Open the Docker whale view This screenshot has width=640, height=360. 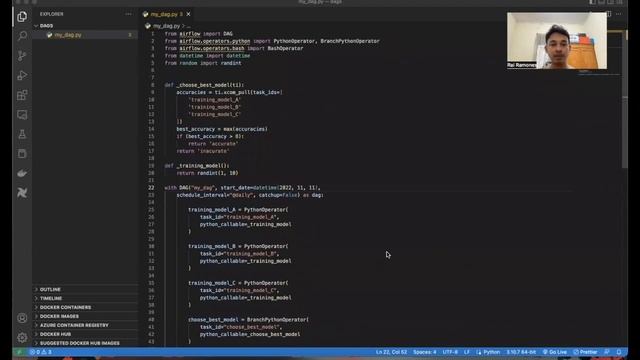pyautogui.click(x=22, y=173)
